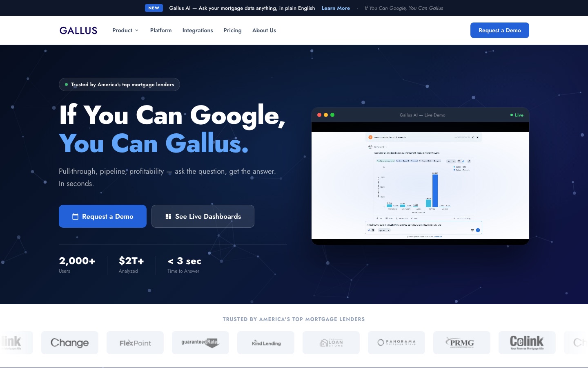Click the FlexPoint lender logo
588x368 pixels.
tap(135, 343)
